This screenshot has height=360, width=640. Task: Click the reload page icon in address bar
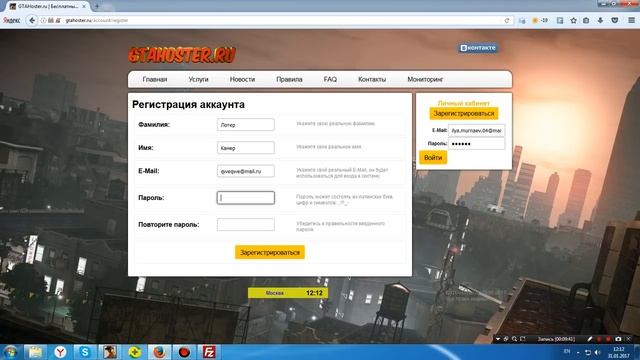click(x=507, y=20)
